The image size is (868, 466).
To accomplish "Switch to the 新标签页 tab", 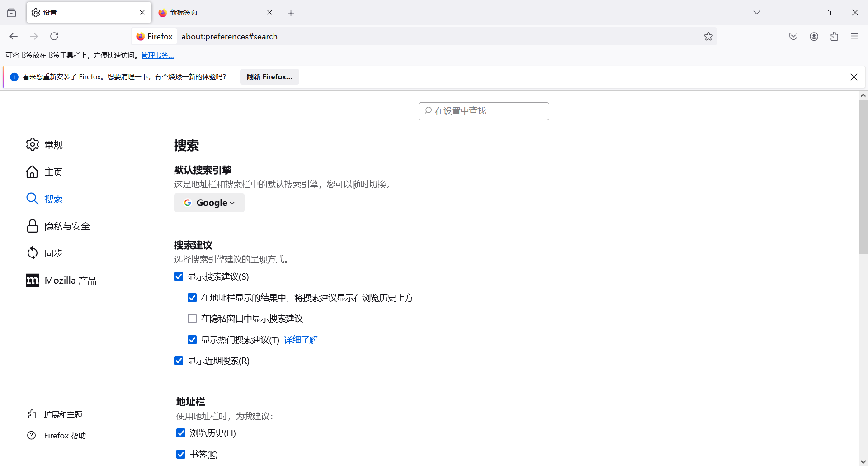I will pyautogui.click(x=212, y=13).
